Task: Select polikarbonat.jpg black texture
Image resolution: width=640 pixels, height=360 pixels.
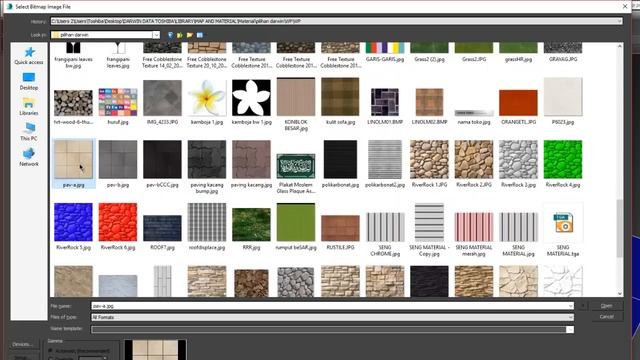Action: coord(340,160)
